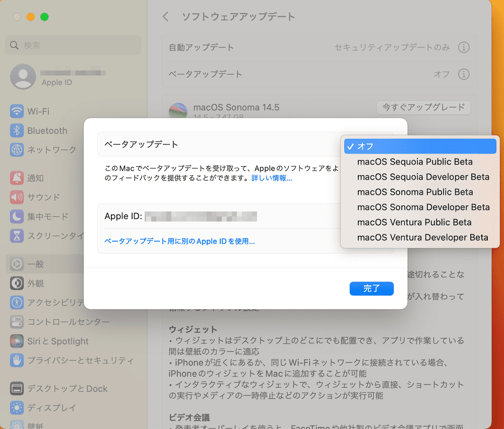Choose macOS Sequoia Public Beta

point(415,162)
